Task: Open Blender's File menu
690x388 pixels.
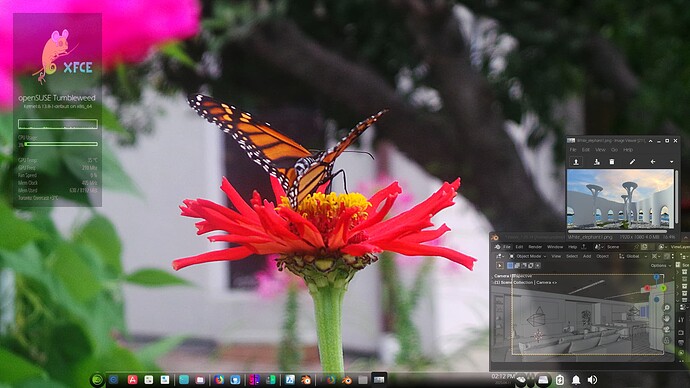Action: tap(506, 247)
